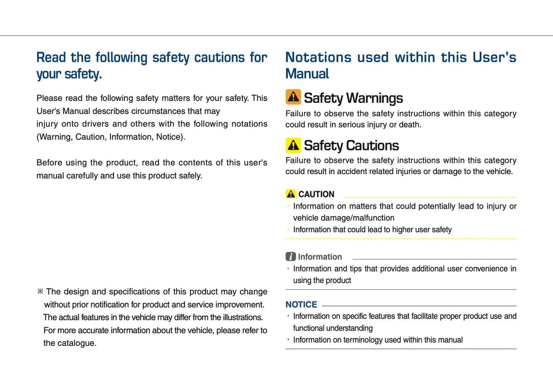Image resolution: width=553 pixels, height=392 pixels.
Task: Click the "Notations used within this User's Manual" title
Action: click(400, 65)
